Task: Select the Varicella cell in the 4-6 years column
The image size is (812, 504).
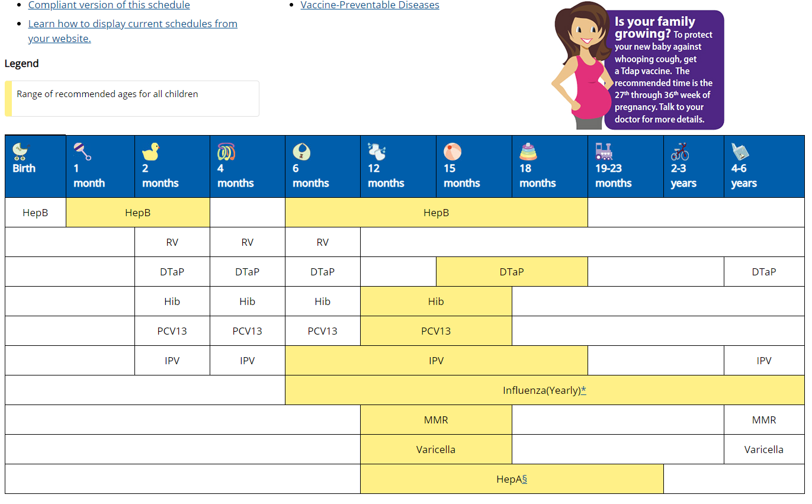Action: (763, 450)
